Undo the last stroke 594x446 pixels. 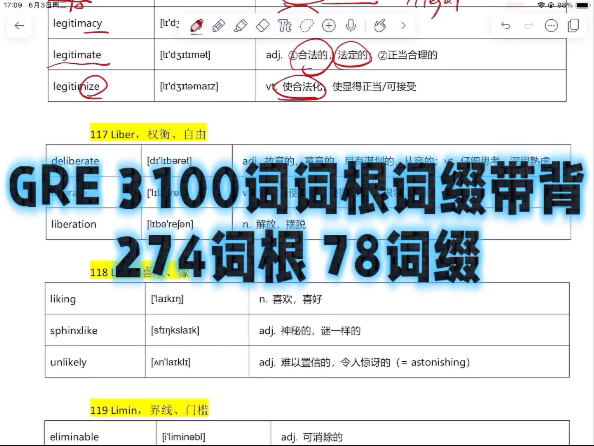(x=506, y=26)
